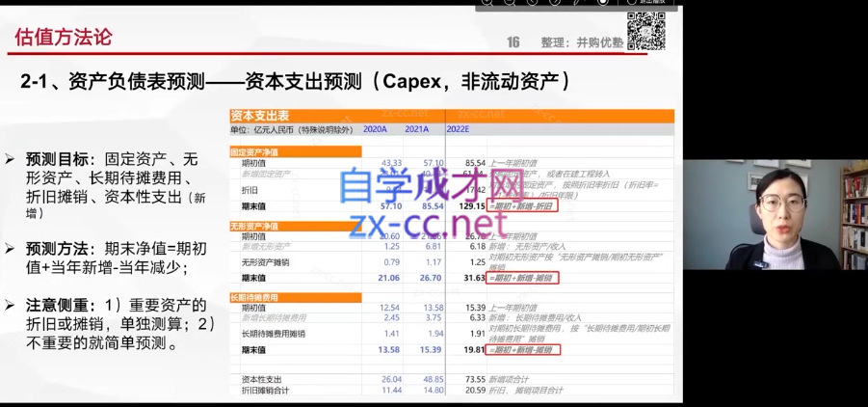The width and height of the screenshot is (868, 407).
Task: Click the 2021A column header
Action: (x=417, y=130)
